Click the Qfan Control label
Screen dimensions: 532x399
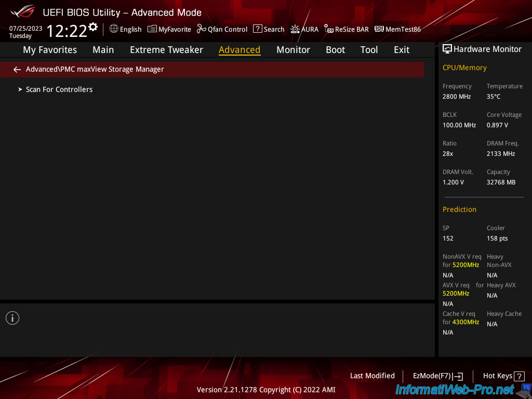pyautogui.click(x=228, y=30)
